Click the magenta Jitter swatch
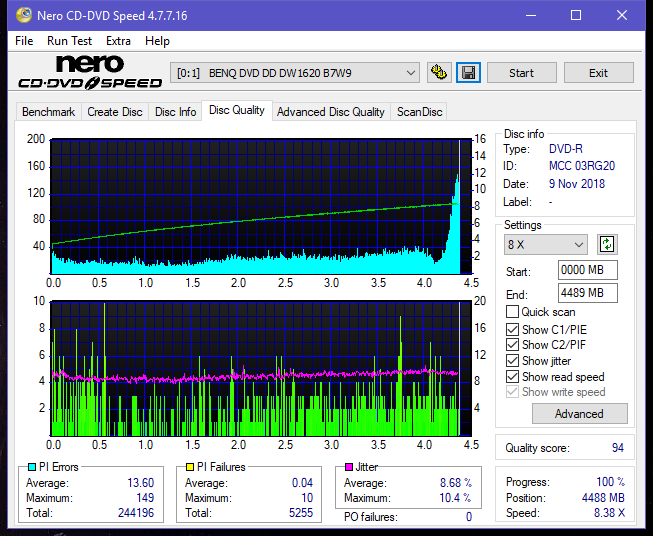Viewport: 653px width, 536px height. coord(349,467)
